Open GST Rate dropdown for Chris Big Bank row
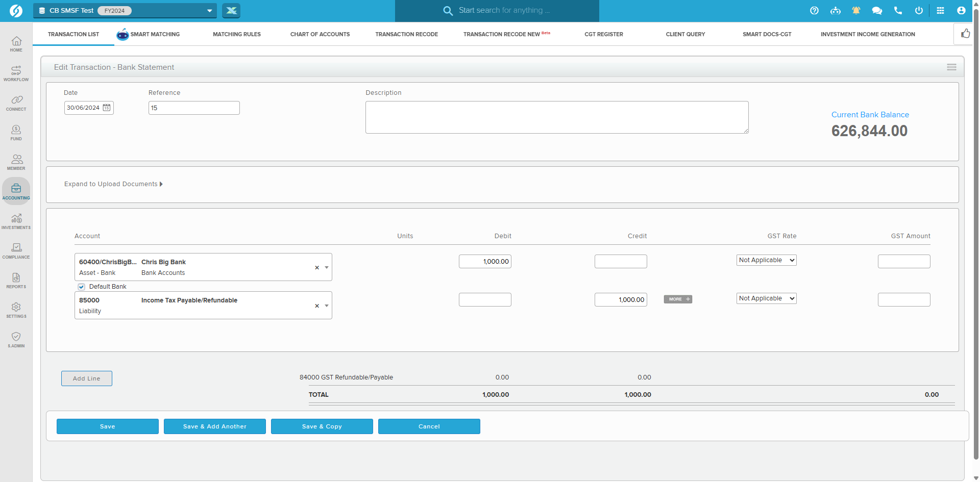Image resolution: width=980 pixels, height=482 pixels. 766,260
